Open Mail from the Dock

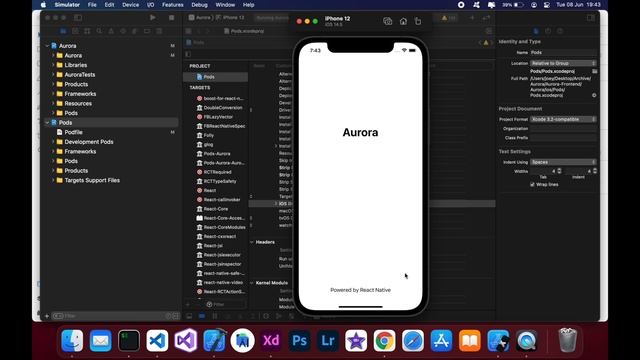click(100, 340)
